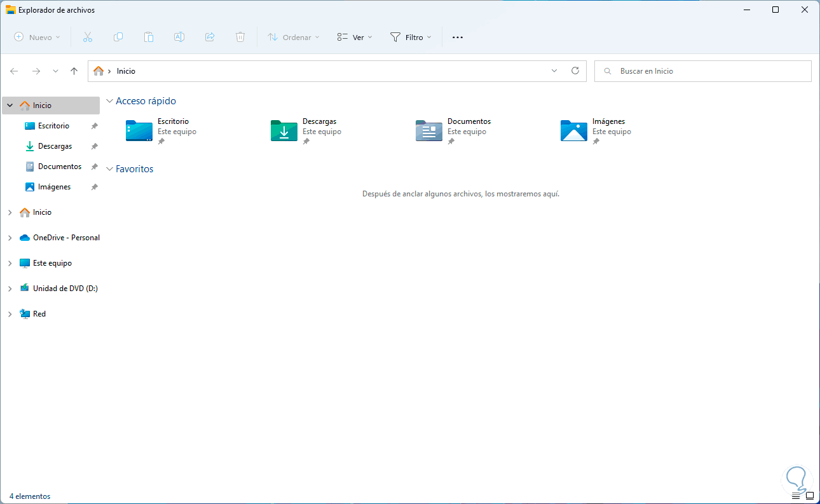The image size is (820, 504).
Task: Open the Ver view options dropdown
Action: coord(355,37)
